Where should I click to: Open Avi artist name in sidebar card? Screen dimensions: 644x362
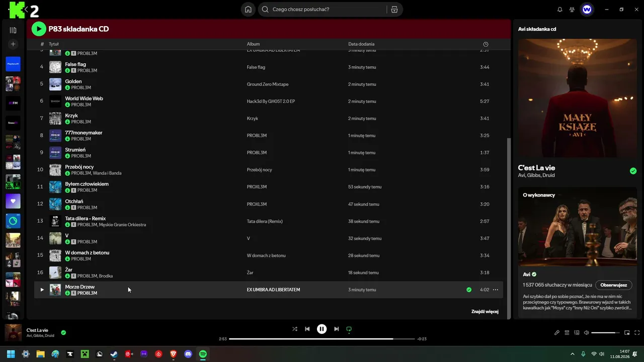tap(526, 275)
